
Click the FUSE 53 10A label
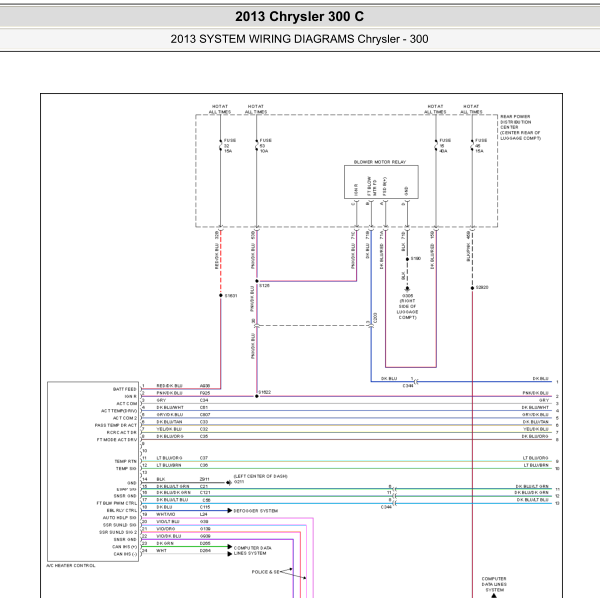coord(266,146)
